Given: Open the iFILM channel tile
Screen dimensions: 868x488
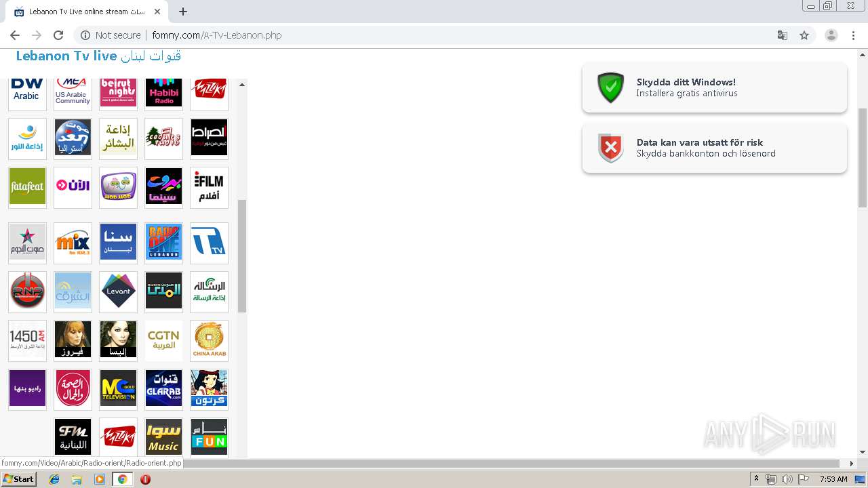Looking at the screenshot, I should click(209, 187).
